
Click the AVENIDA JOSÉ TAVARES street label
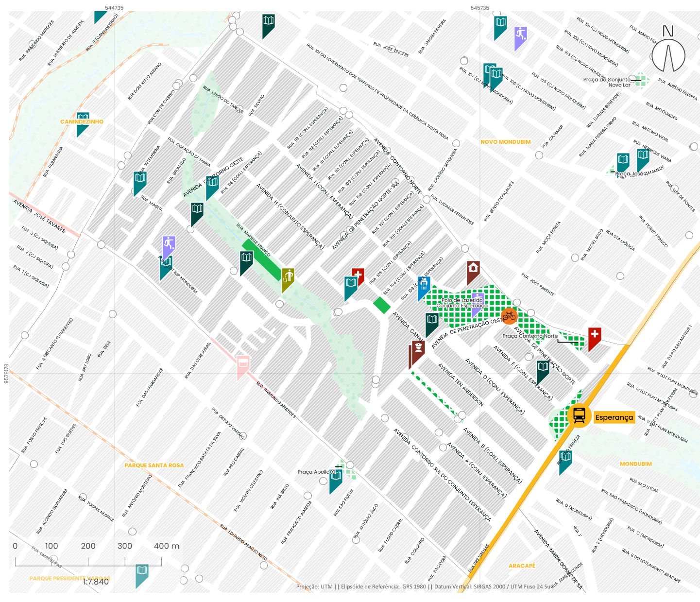39,216
